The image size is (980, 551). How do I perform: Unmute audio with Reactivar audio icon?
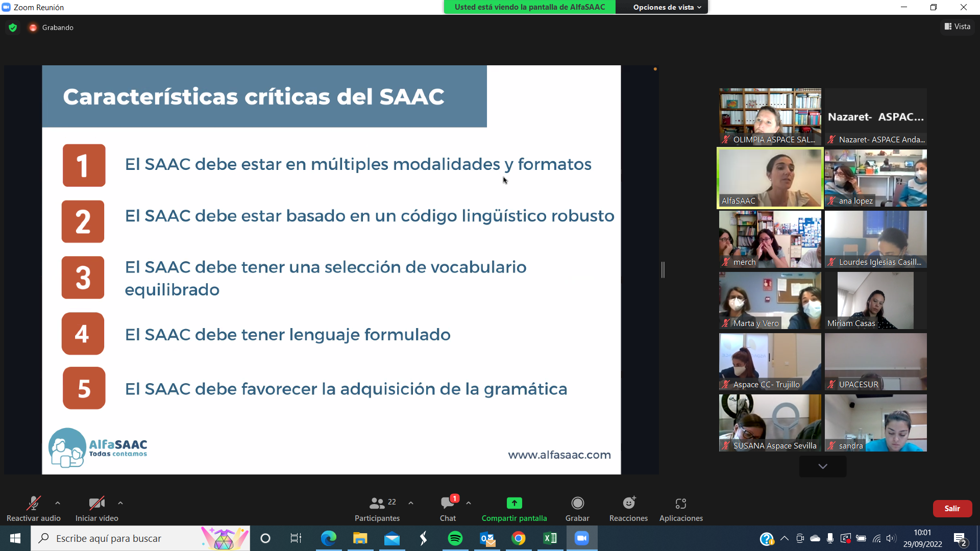click(x=34, y=503)
